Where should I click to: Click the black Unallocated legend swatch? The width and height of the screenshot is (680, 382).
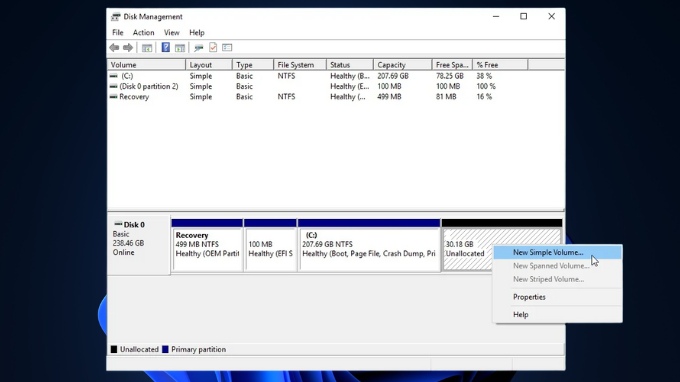(x=114, y=349)
